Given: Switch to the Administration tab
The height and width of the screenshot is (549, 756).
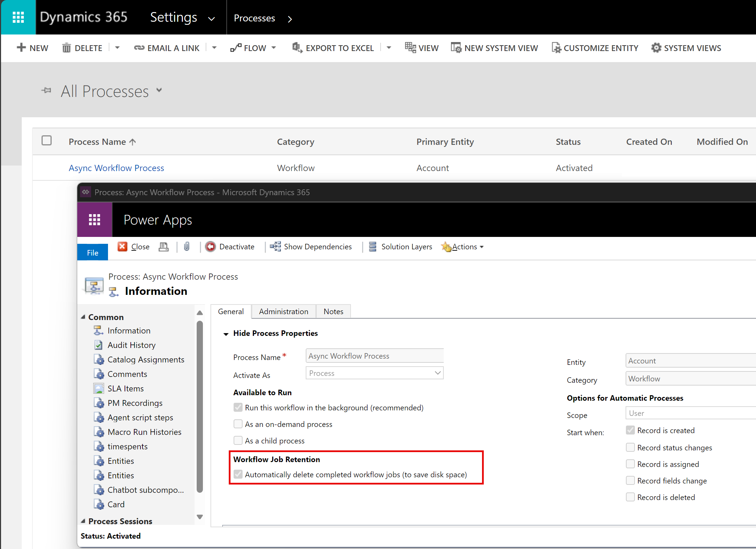Looking at the screenshot, I should click(x=283, y=311).
